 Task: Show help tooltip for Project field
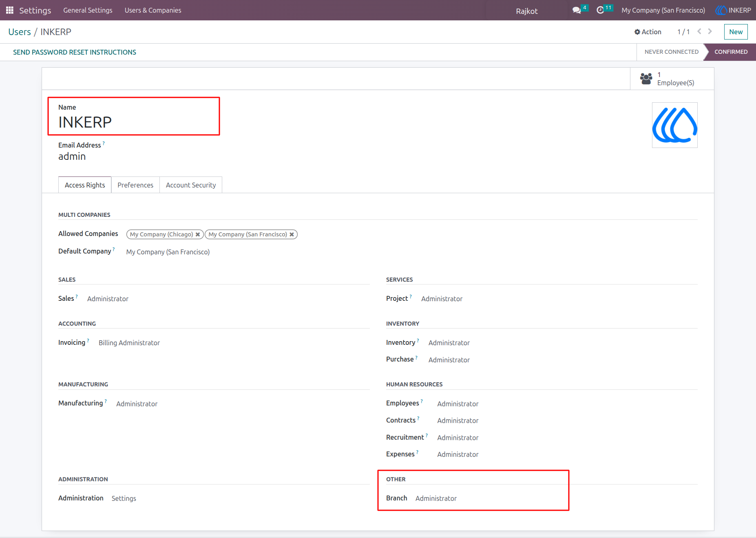(411, 296)
